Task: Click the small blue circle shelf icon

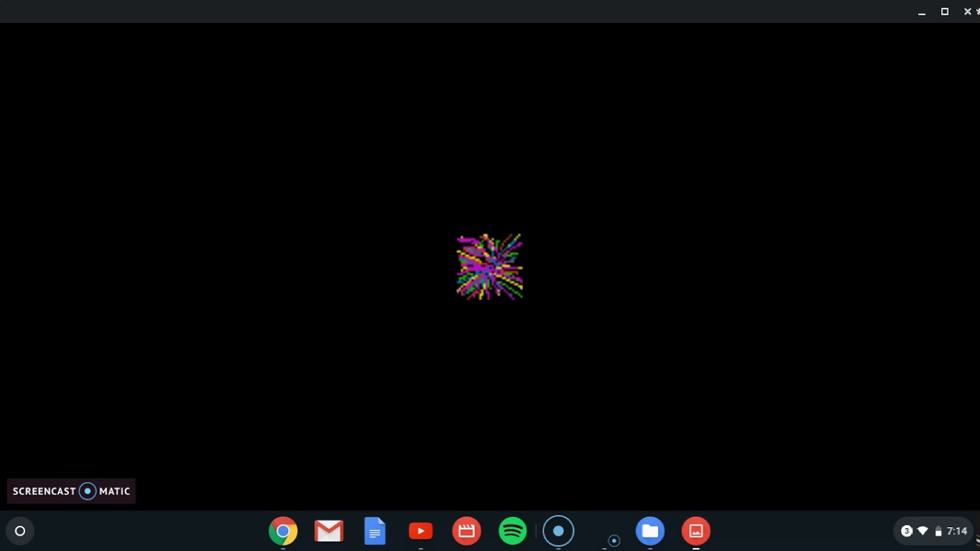Action: [x=613, y=541]
